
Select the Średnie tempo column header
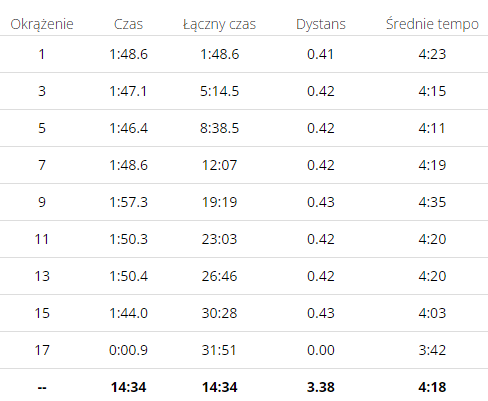(x=432, y=24)
